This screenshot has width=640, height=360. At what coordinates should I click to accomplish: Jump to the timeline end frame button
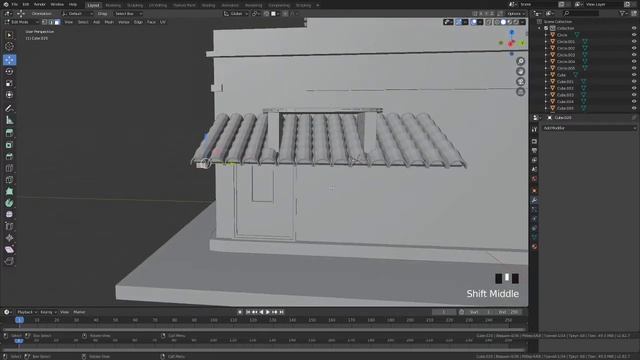point(281,312)
